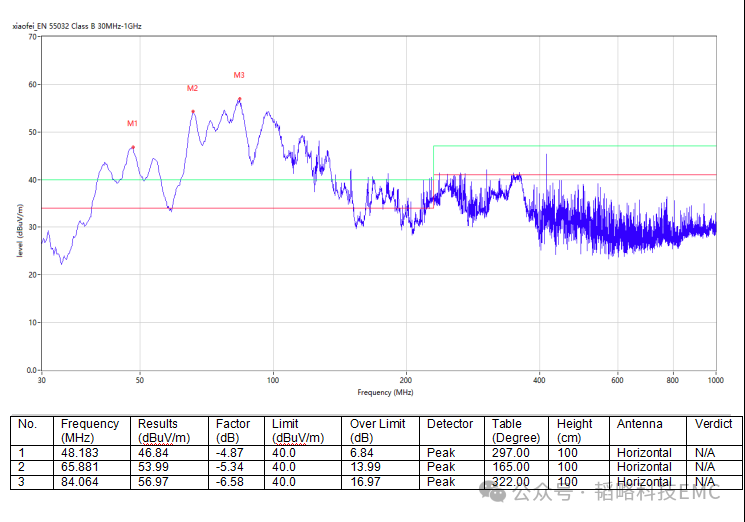Select the Verdict column header
This screenshot has height=522, width=745.
713,424
